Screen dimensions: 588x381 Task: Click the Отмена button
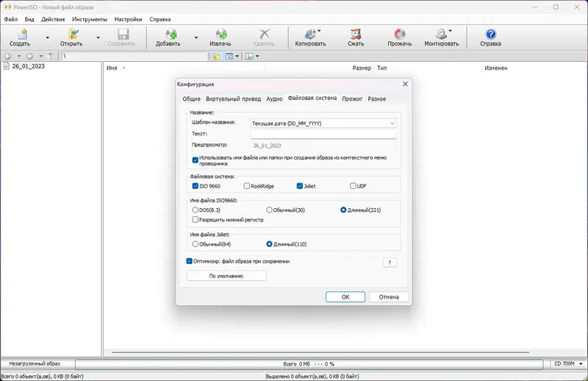(x=389, y=297)
